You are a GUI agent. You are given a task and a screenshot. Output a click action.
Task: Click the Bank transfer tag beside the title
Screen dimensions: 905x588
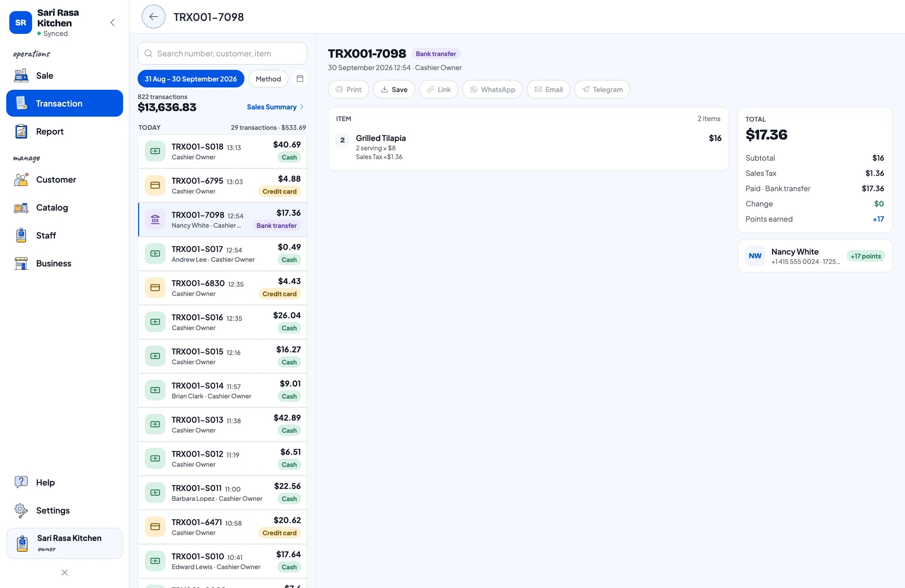(x=436, y=54)
